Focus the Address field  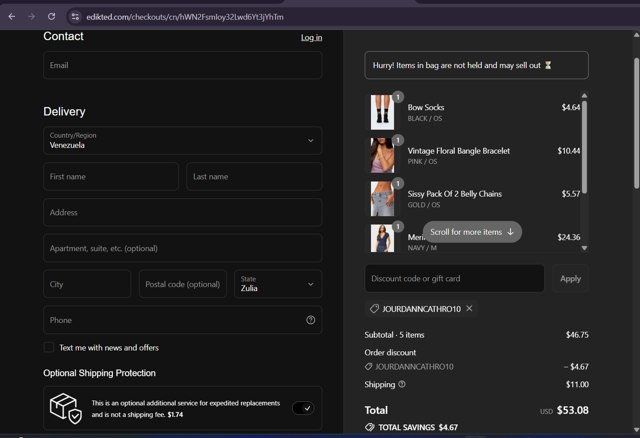pos(182,212)
